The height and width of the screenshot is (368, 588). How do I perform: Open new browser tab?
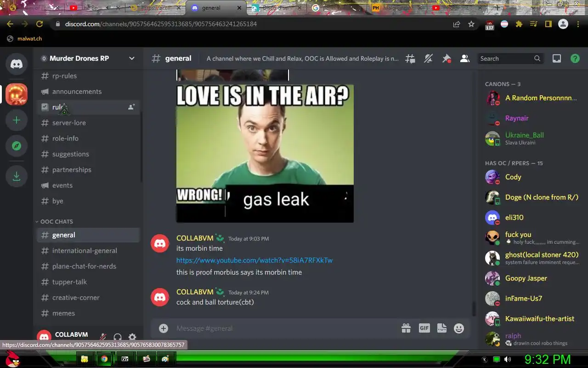pyautogui.click(x=497, y=8)
